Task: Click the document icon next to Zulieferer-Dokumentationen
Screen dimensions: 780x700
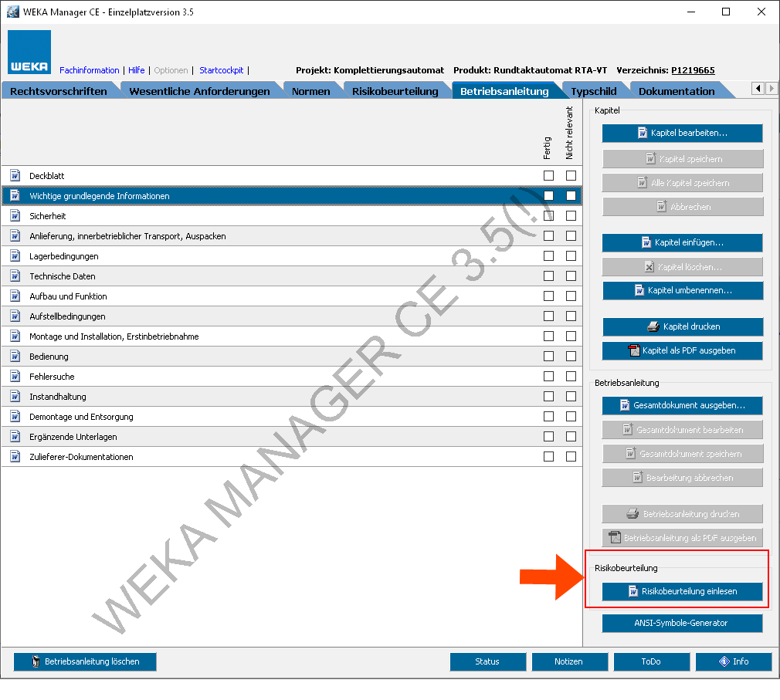Action: point(15,457)
